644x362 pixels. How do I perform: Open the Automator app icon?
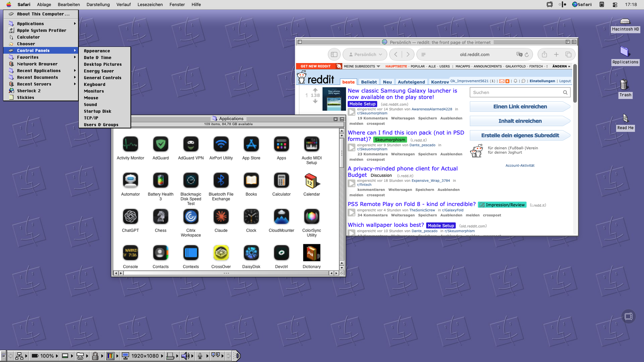coord(130,180)
